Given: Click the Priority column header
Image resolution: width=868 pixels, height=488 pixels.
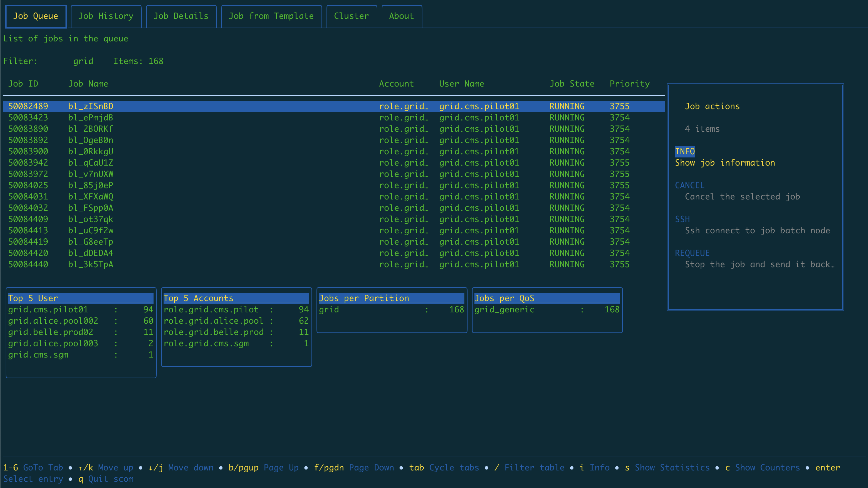Looking at the screenshot, I should (630, 84).
